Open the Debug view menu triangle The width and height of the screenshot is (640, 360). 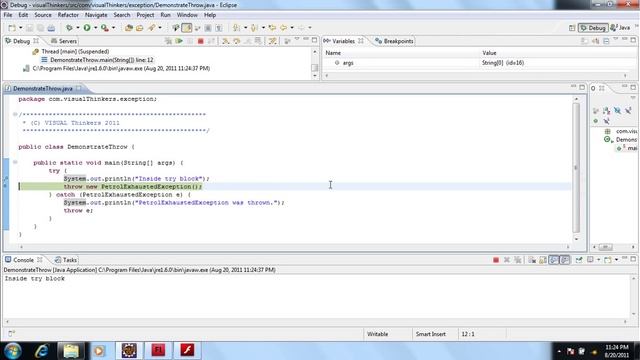297,40
